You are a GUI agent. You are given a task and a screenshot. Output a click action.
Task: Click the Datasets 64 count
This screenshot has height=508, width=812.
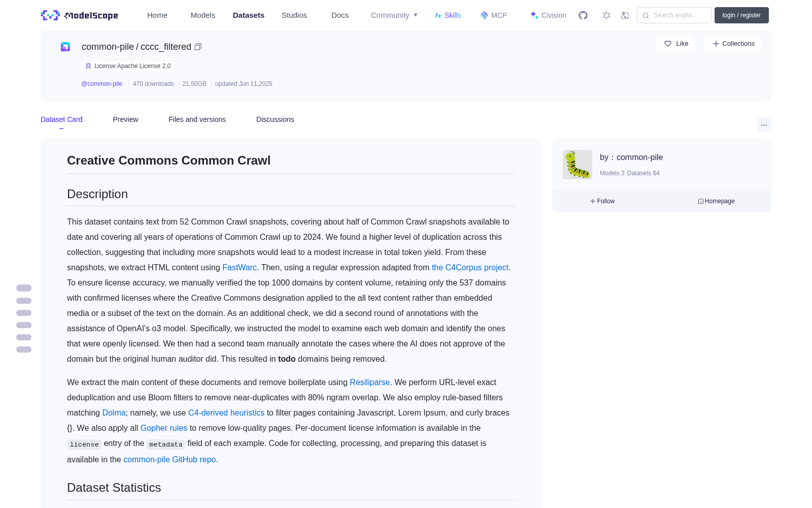644,173
